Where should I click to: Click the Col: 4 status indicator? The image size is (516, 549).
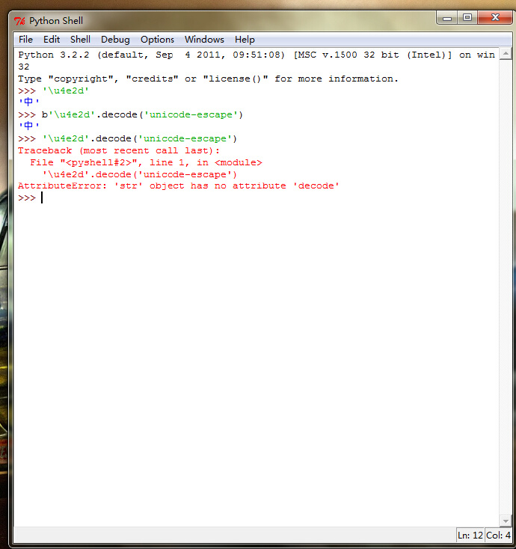(498, 535)
